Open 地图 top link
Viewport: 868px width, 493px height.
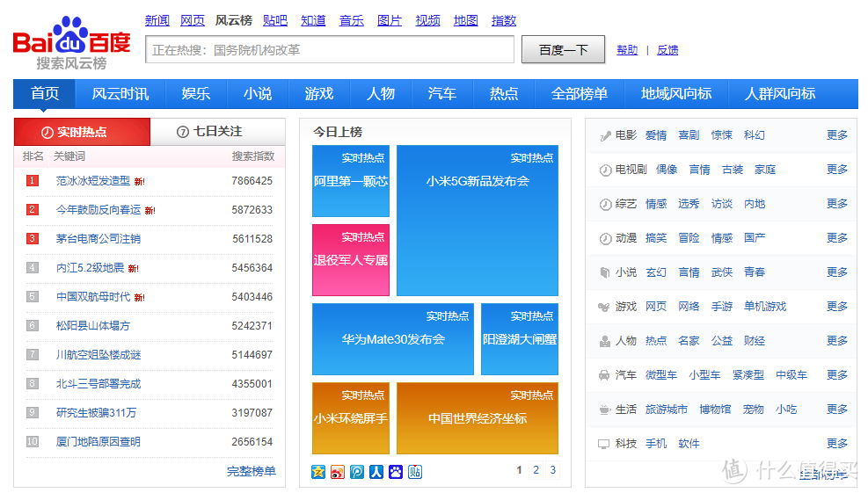point(465,20)
